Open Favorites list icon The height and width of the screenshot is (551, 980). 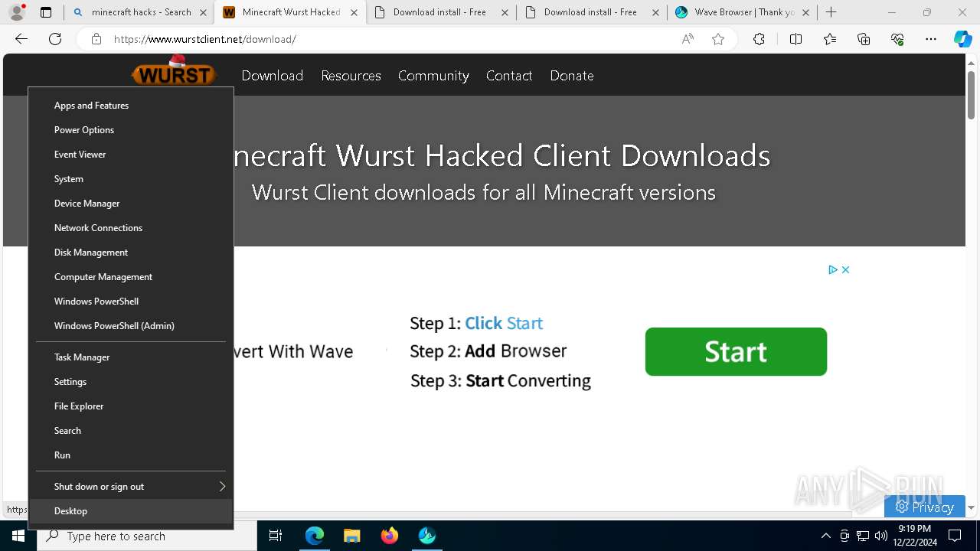pos(830,39)
